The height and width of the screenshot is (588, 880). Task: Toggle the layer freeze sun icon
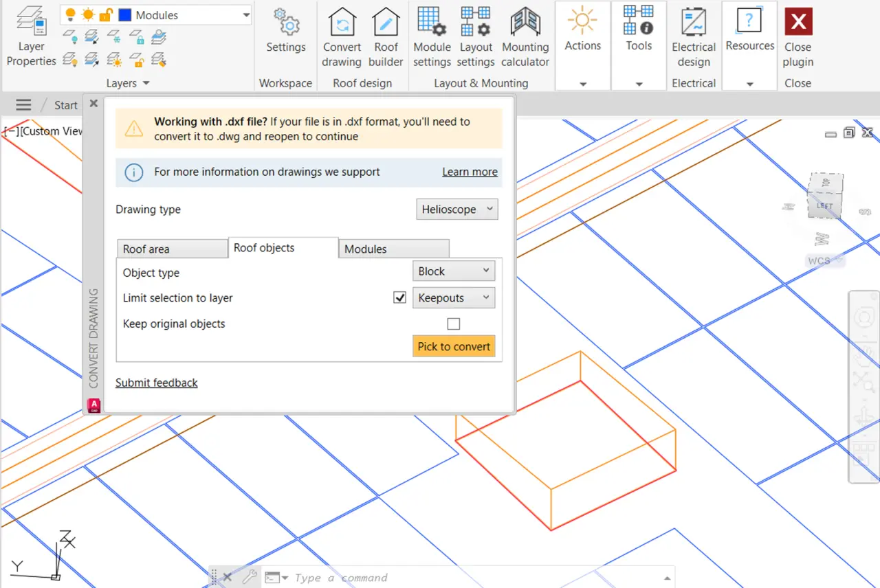click(88, 14)
